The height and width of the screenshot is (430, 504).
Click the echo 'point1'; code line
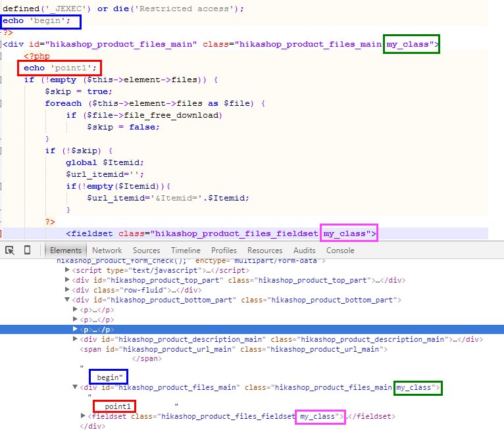pyautogui.click(x=60, y=68)
